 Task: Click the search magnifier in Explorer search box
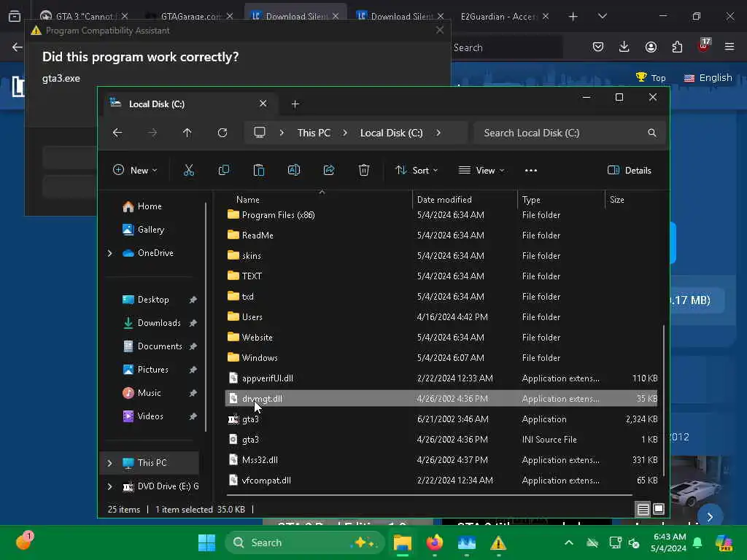[651, 133]
